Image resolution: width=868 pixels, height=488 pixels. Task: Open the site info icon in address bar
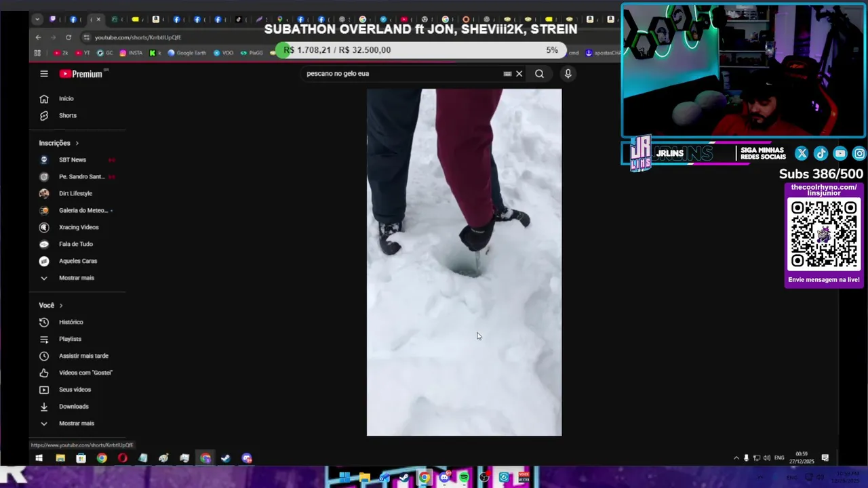(x=86, y=37)
